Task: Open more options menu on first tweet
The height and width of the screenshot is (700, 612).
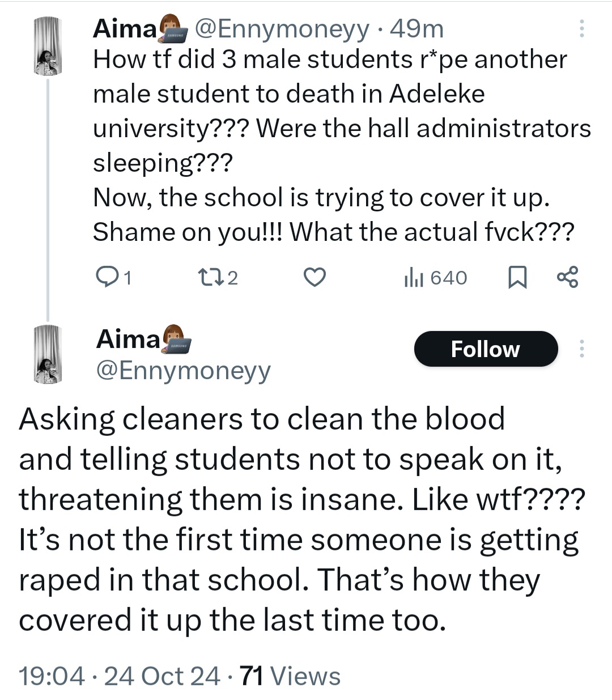Action: [581, 28]
